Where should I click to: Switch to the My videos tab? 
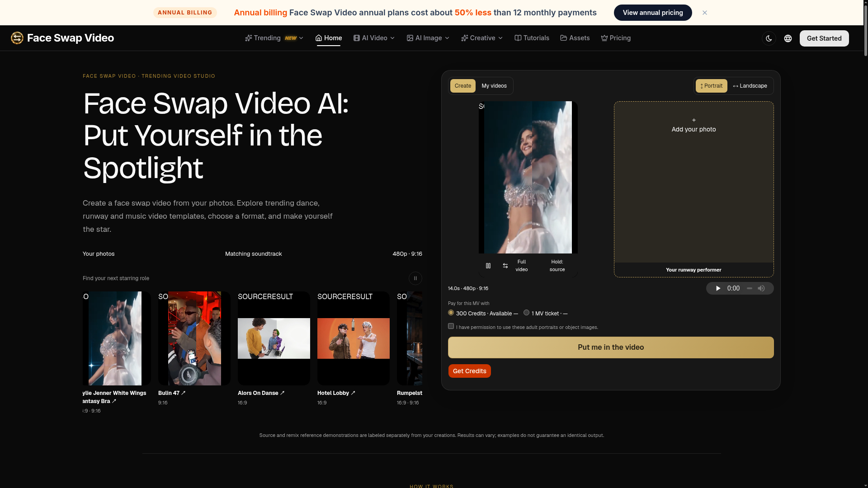[x=494, y=86]
